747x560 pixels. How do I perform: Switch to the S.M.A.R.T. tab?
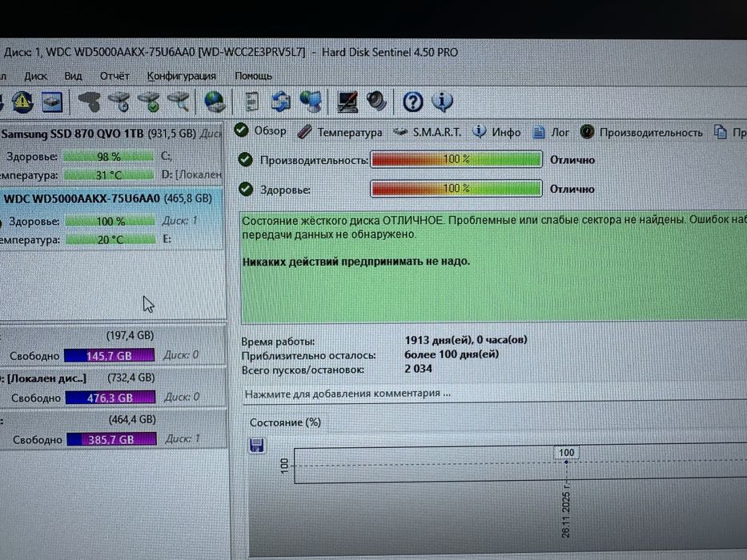click(428, 132)
